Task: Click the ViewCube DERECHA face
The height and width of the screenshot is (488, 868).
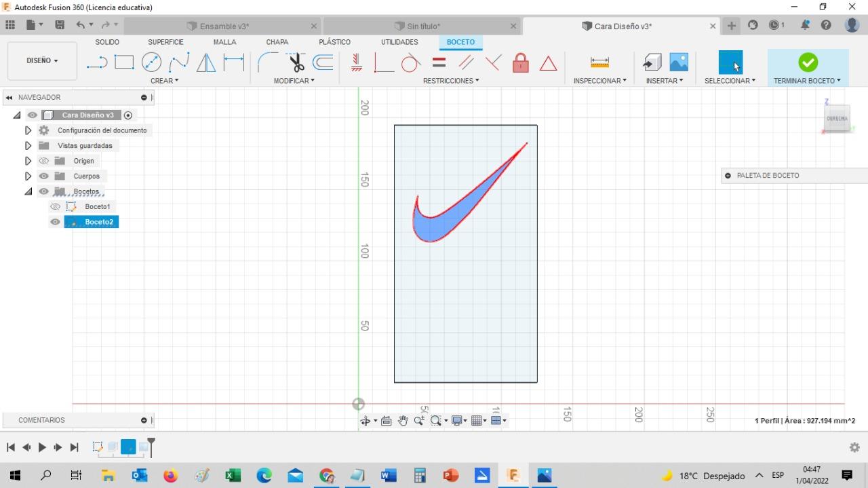Action: click(x=837, y=118)
